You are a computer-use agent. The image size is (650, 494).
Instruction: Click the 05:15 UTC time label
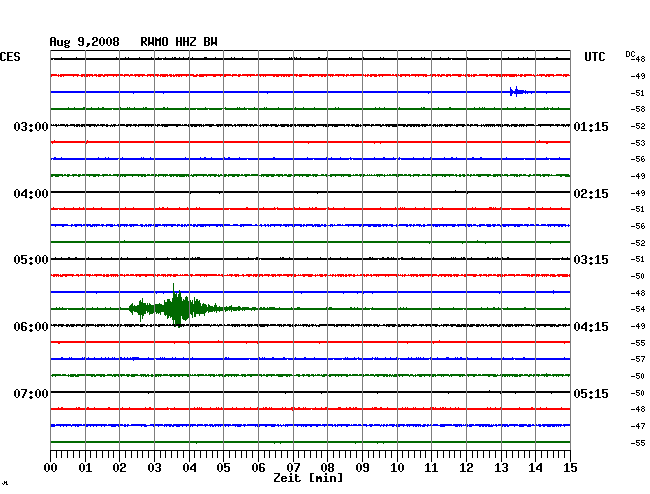point(591,393)
